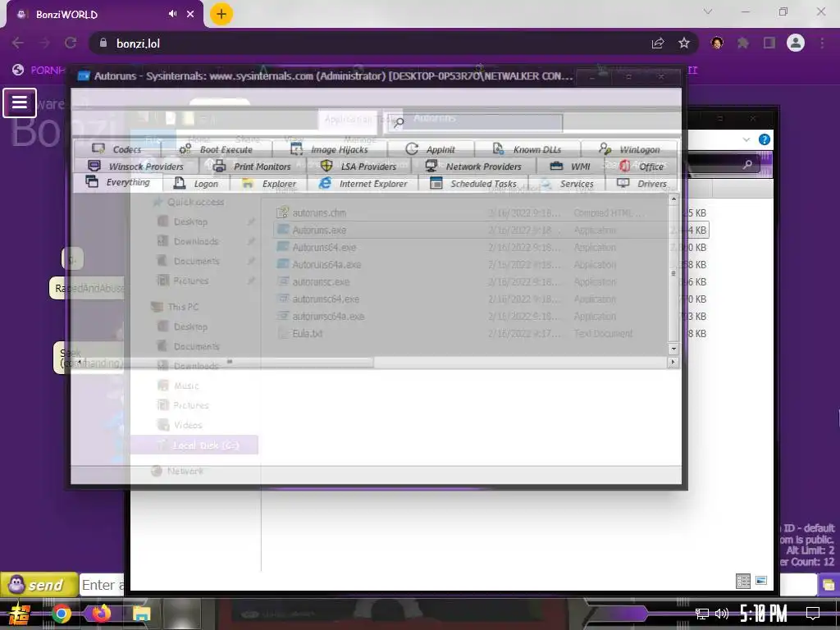840x630 pixels.
Task: Click the Print Monitors printer icon
Action: (x=219, y=166)
